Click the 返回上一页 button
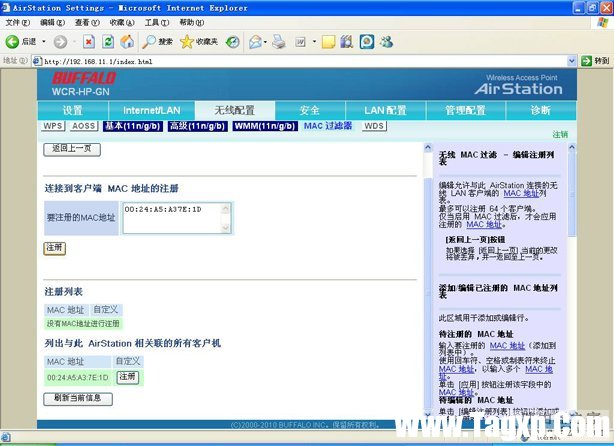 tap(72, 149)
